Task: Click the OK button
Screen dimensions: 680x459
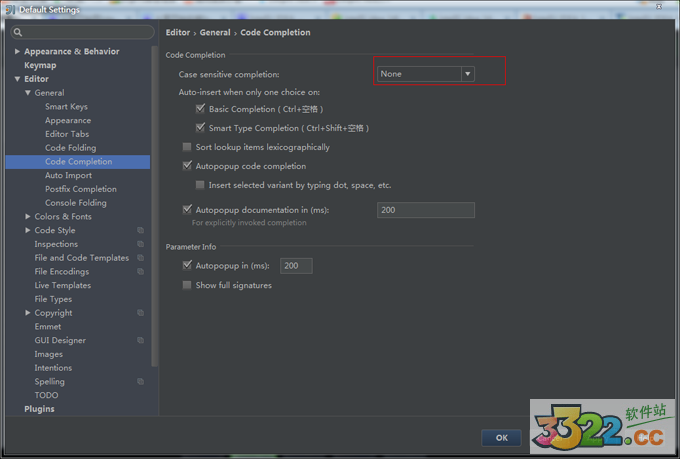Action: (501, 438)
